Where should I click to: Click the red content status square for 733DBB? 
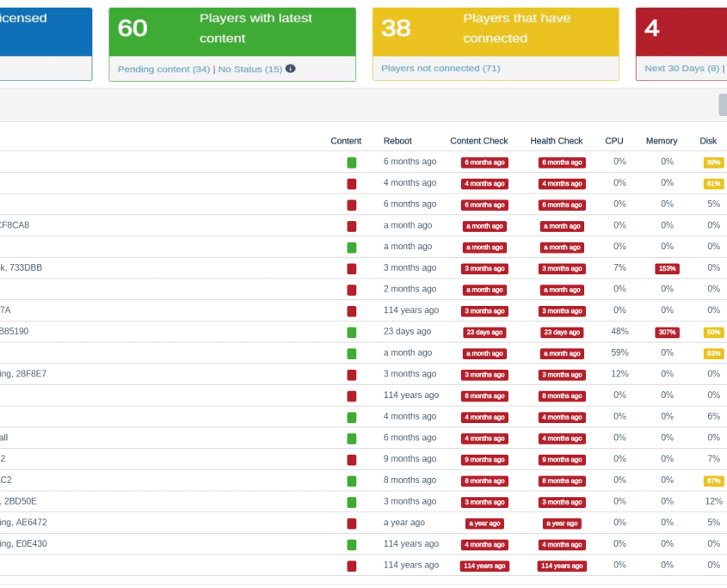(351, 268)
